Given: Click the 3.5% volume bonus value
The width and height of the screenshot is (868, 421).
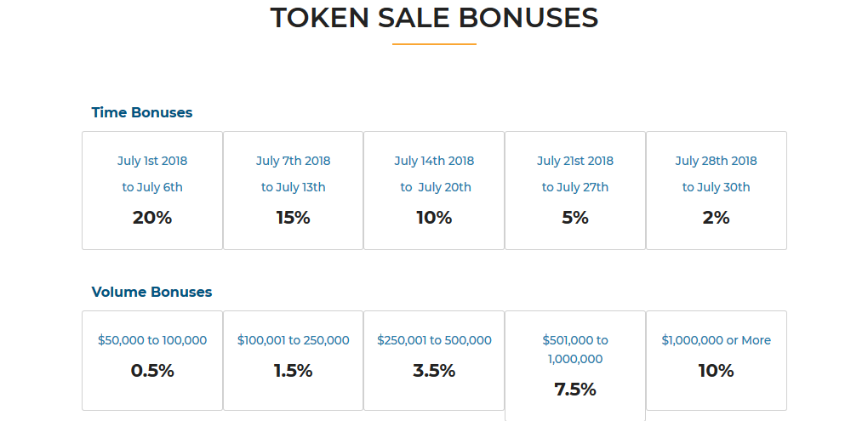Looking at the screenshot, I should 434,371.
